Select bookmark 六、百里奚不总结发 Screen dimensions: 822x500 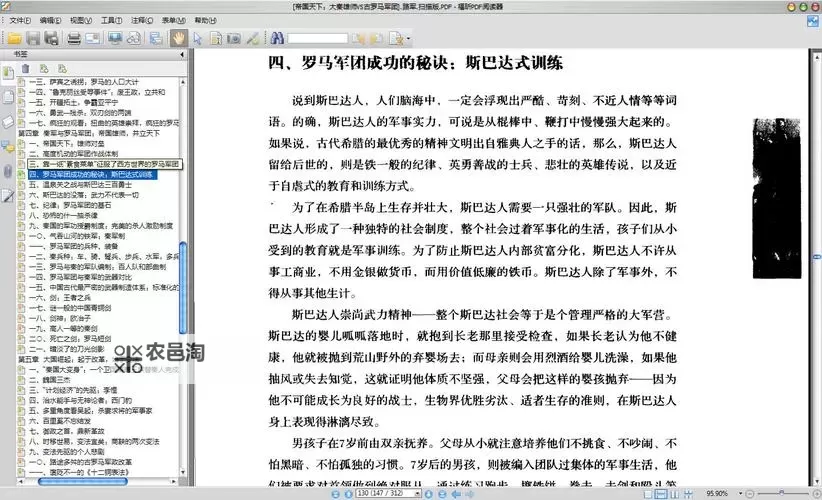pos(59,421)
